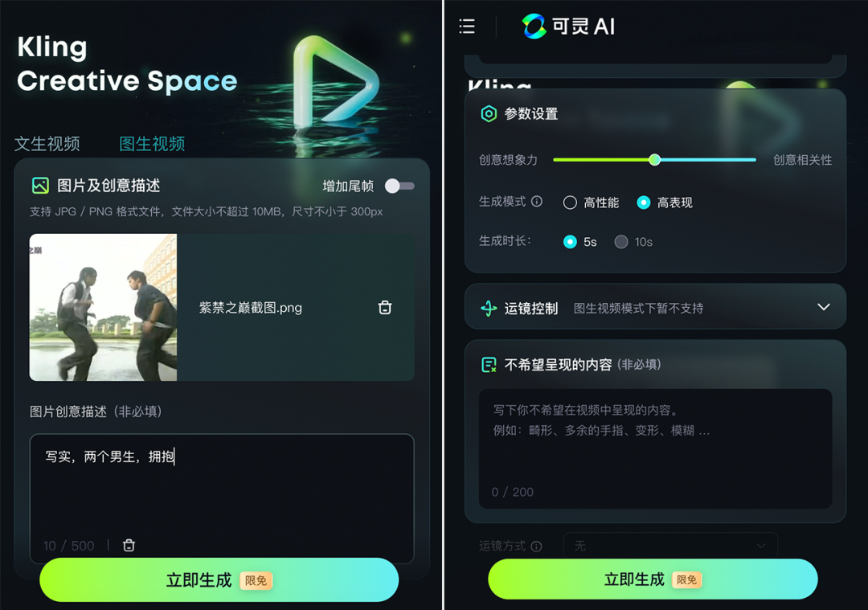Viewport: 868px width, 610px height.
Task: Open the hamburger menu icon
Action: [x=467, y=26]
